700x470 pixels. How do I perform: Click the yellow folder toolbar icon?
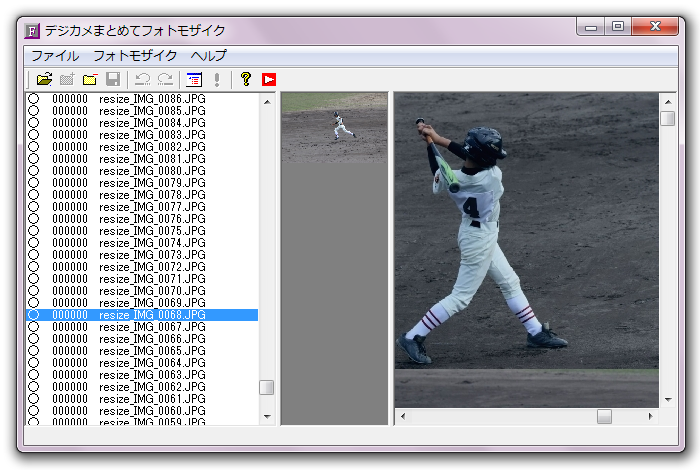click(x=90, y=79)
